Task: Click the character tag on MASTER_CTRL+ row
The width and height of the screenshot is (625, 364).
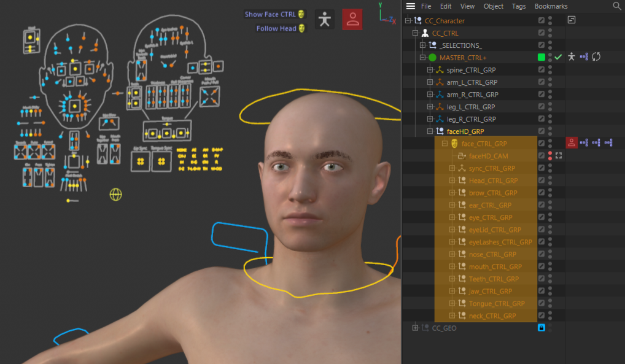Action: [x=572, y=57]
